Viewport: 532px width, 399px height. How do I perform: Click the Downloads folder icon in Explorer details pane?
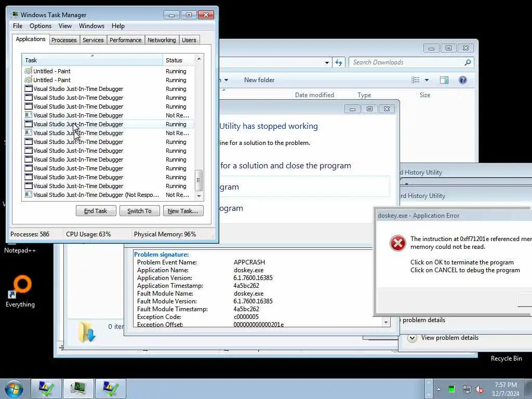87,331
